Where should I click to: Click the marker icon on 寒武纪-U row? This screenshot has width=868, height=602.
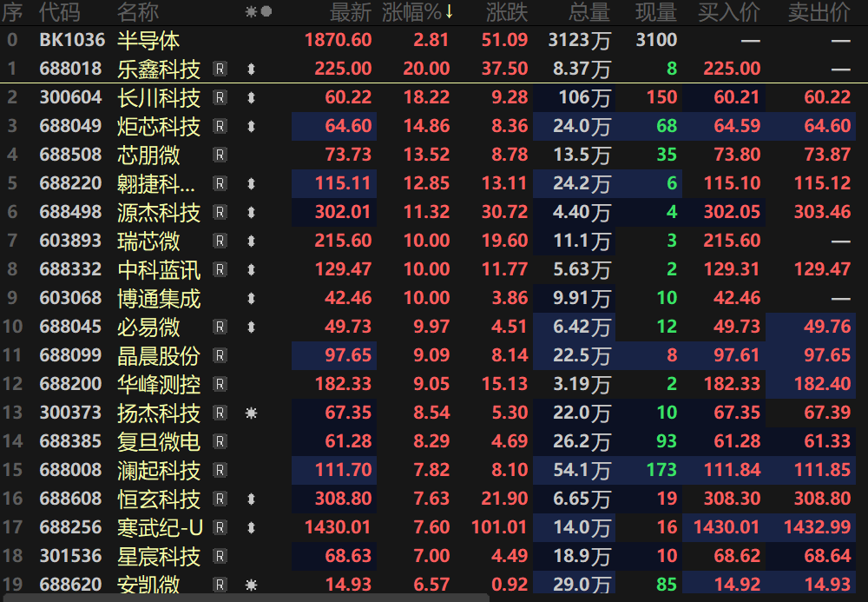coord(252,528)
